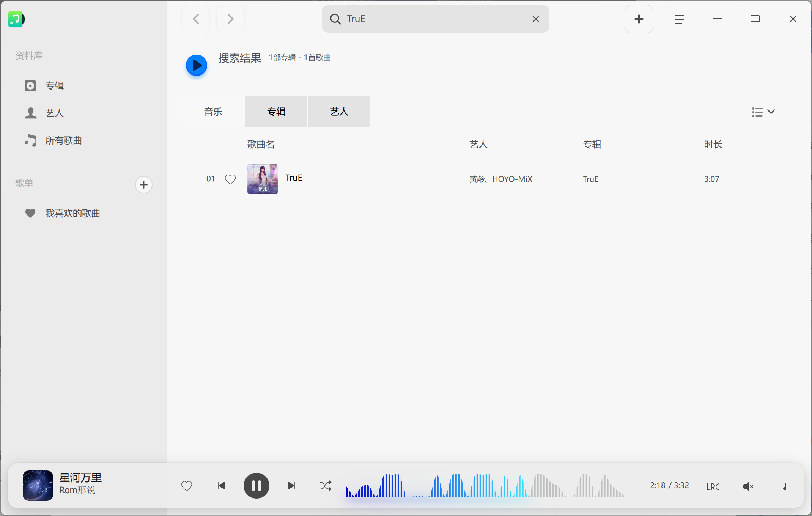Viewport: 812px width, 516px height.
Task: Unmute the volume speaker icon
Action: pyautogui.click(x=748, y=486)
